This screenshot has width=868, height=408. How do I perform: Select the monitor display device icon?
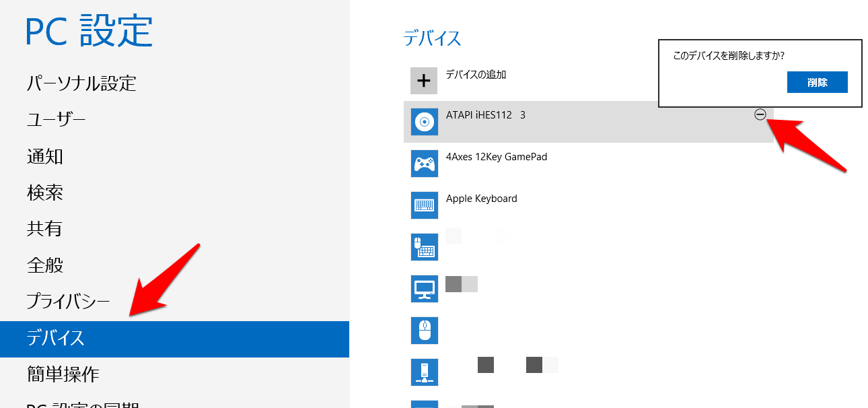[x=424, y=289]
